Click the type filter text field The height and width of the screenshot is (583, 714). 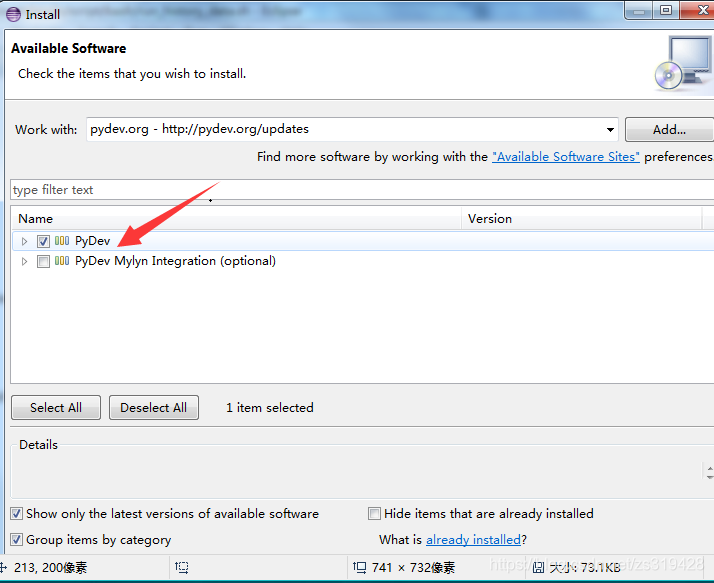[362, 189]
